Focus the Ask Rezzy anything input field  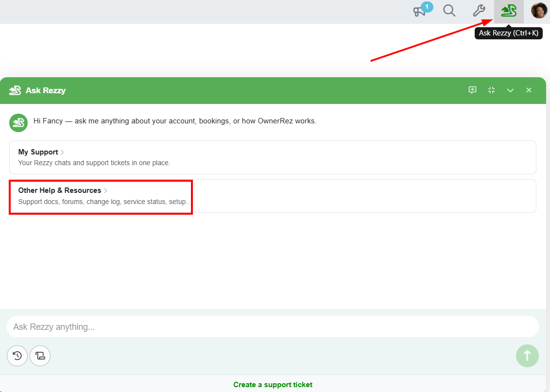tap(273, 327)
